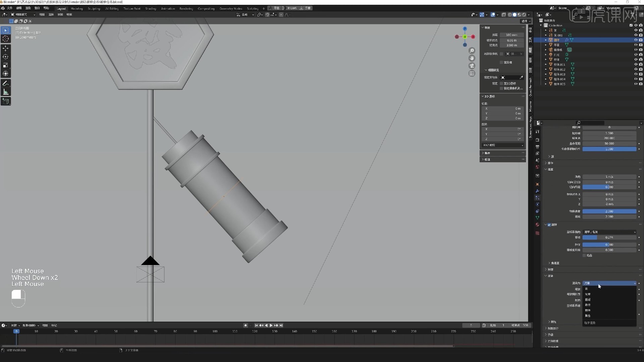The width and height of the screenshot is (644, 362).
Task: Open the Modifier wrench properties tab
Action: pos(537,191)
